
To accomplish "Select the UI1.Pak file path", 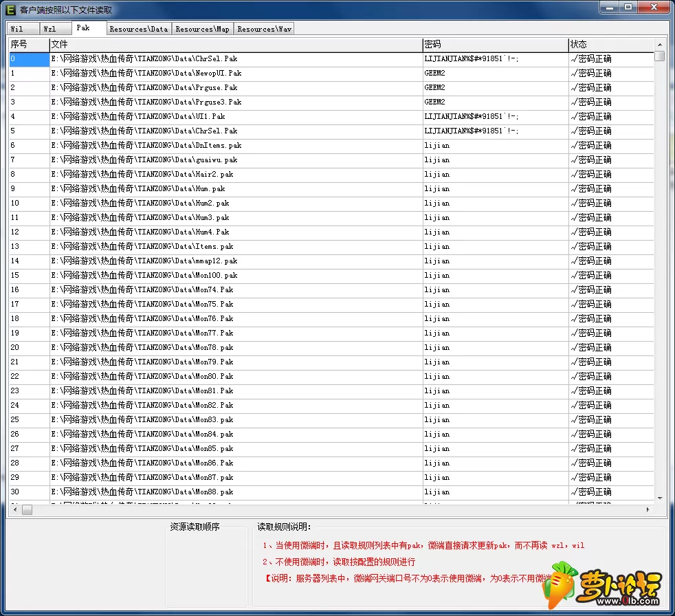I will (138, 117).
